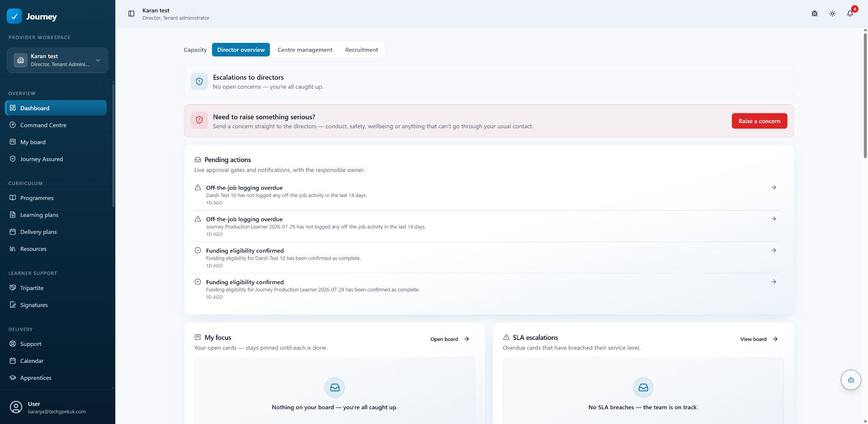Switch to the Recruitment tab
868x424 pixels.
[361, 50]
